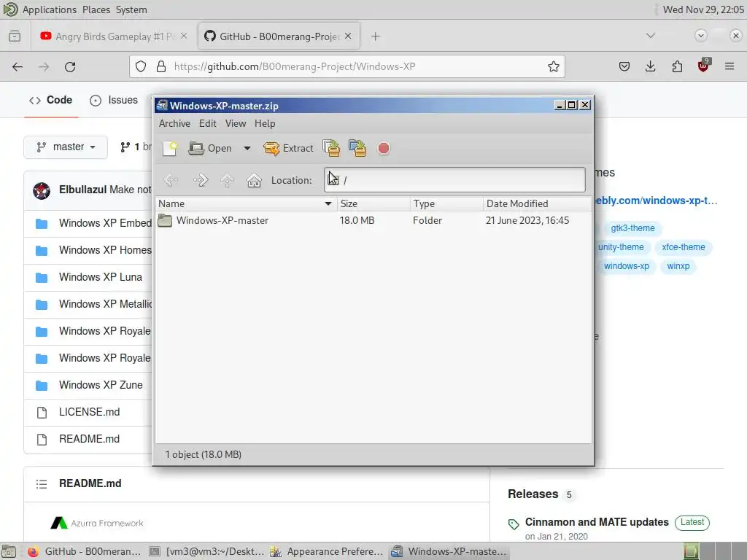
Task: Click the unity-theme topic tag
Action: [621, 247]
